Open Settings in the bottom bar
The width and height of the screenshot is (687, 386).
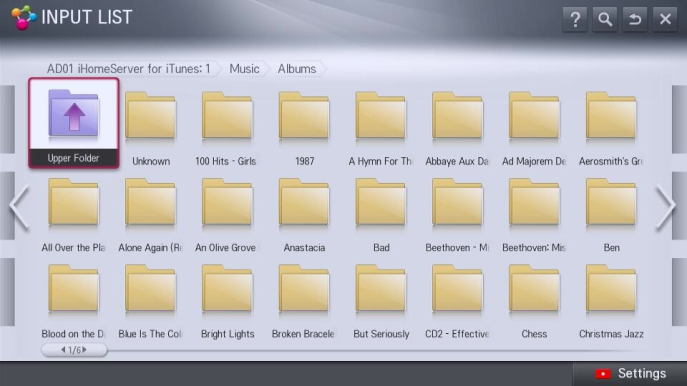click(x=630, y=373)
